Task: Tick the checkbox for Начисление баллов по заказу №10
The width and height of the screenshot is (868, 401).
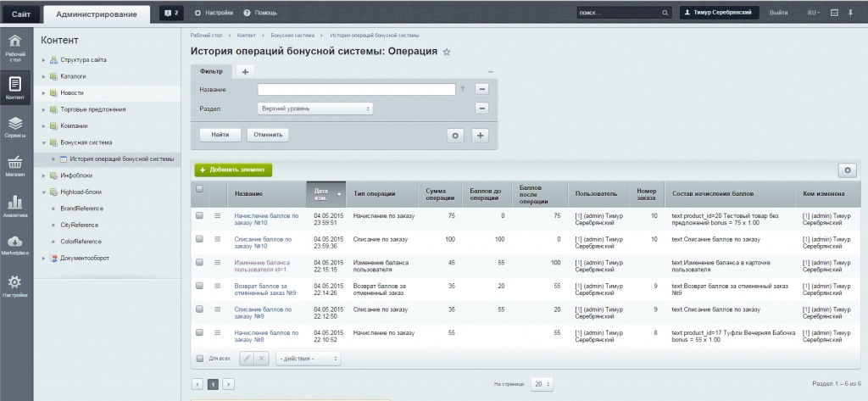Action: click(x=200, y=216)
